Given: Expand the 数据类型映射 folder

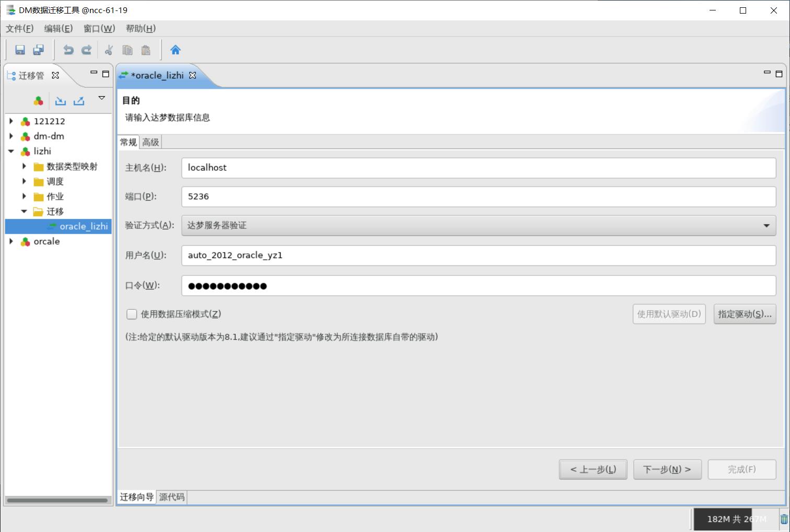Looking at the screenshot, I should [24, 166].
